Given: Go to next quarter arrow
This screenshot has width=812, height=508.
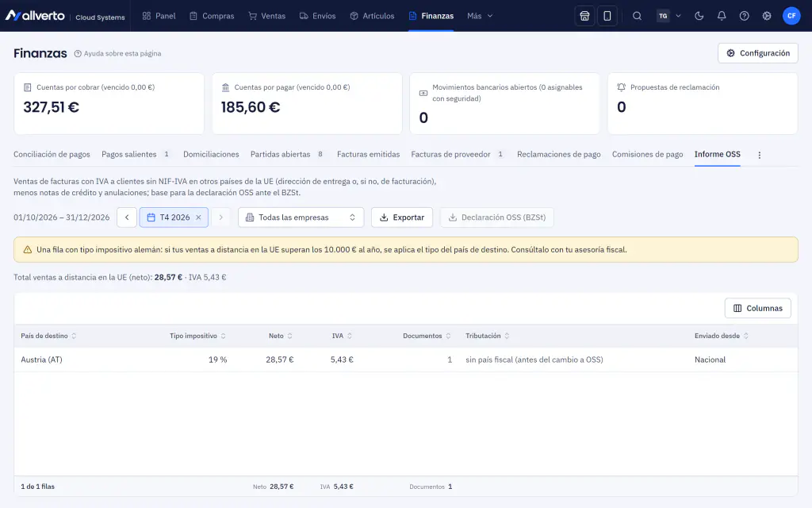Looking at the screenshot, I should 220,217.
